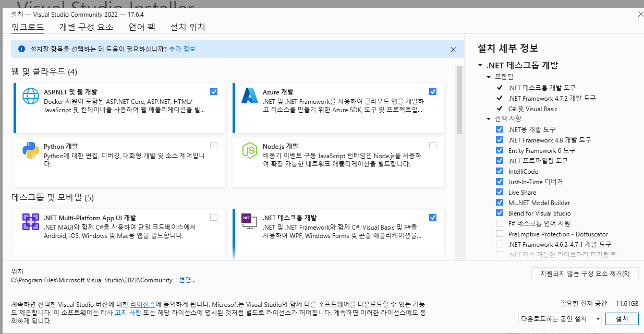Switch to the 워크로드 tab
This screenshot has width=644, height=334.
pyautogui.click(x=27, y=27)
